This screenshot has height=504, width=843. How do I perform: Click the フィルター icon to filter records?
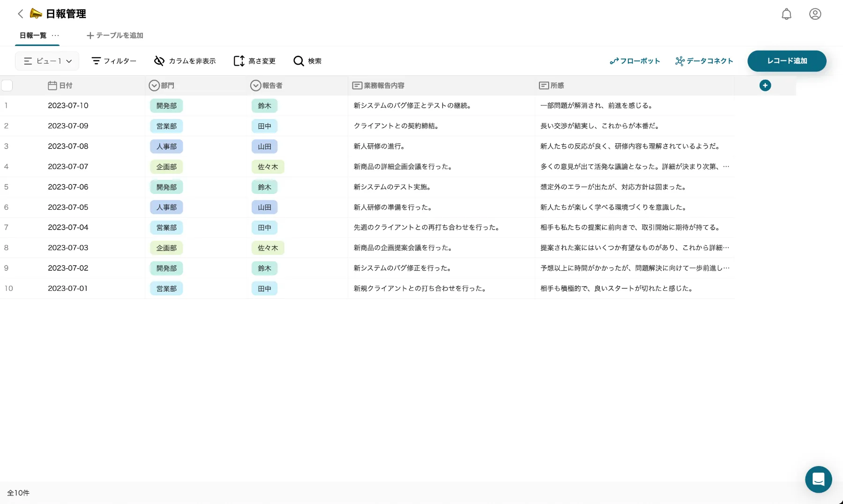tap(113, 61)
